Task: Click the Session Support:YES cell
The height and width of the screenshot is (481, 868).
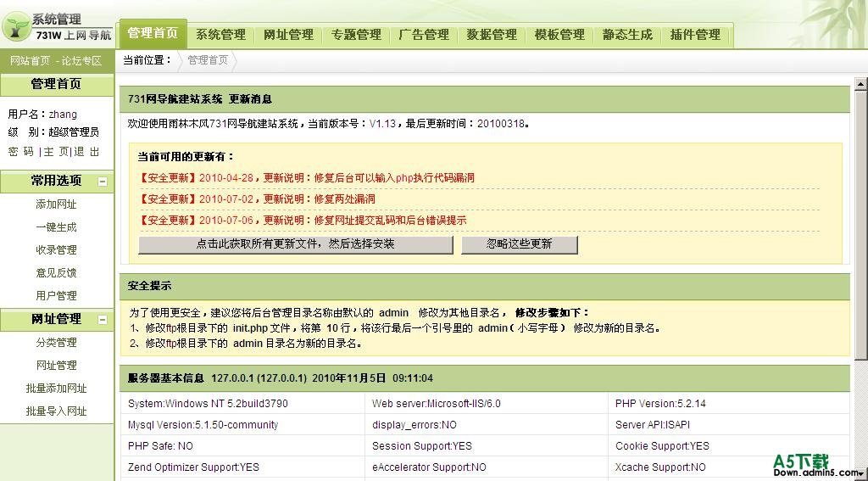Action: coord(486,446)
